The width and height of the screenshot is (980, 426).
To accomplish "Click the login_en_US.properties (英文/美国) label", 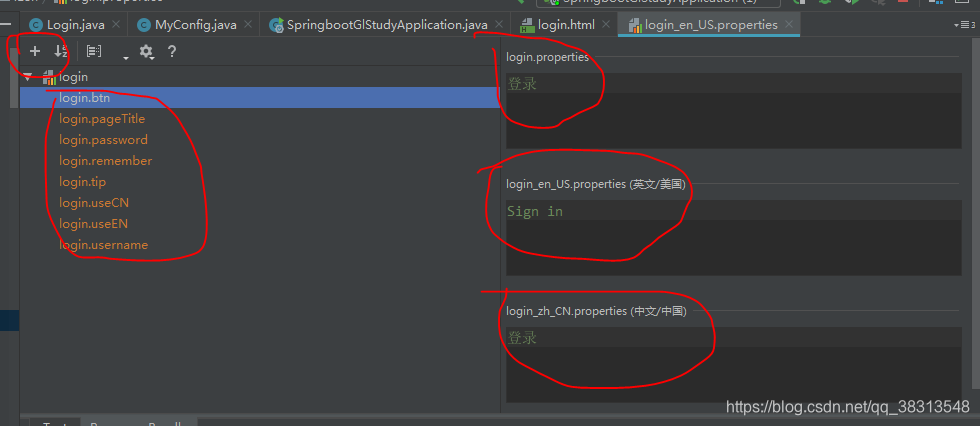I will pyautogui.click(x=596, y=184).
